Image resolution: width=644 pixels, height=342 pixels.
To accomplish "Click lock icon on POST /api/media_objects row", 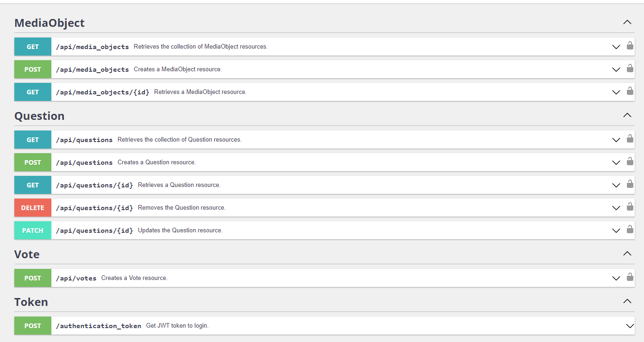I will click(x=630, y=68).
